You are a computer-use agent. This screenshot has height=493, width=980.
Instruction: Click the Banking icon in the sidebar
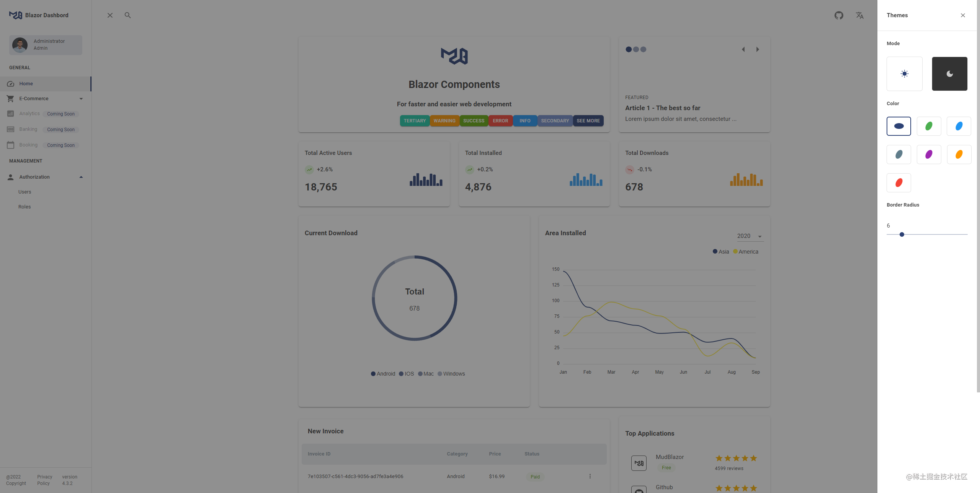[x=10, y=129]
